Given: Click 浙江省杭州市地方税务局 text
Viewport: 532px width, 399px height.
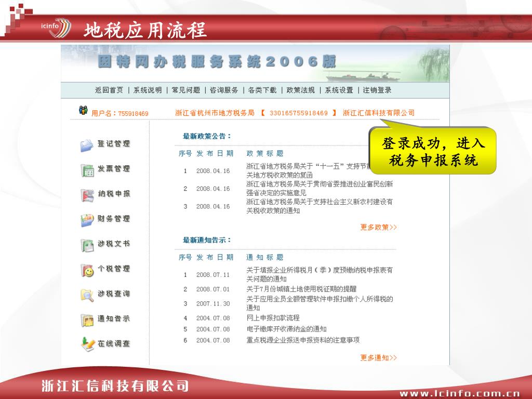Looking at the screenshot, I should pyautogui.click(x=215, y=113).
